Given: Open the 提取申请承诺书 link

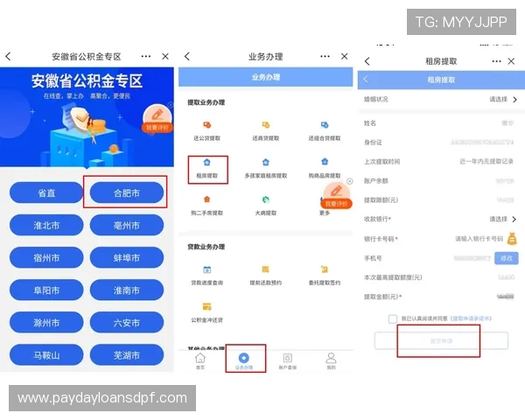Looking at the screenshot, I should click(x=471, y=318).
